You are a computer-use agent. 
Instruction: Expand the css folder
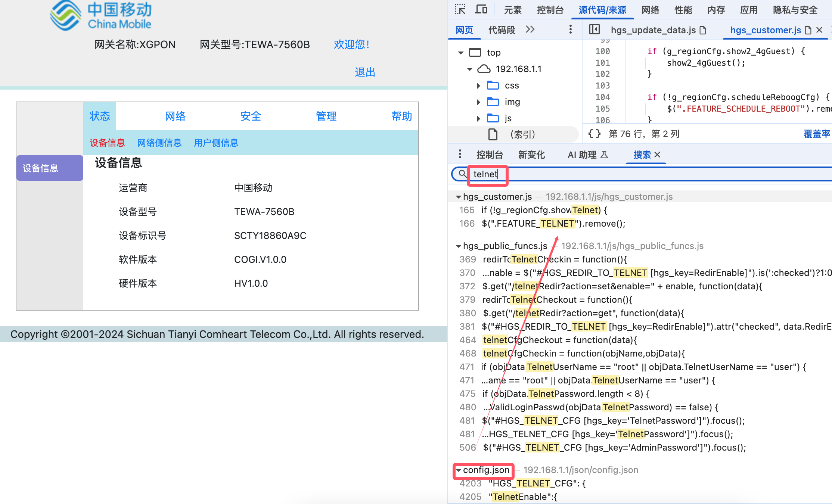(x=479, y=86)
